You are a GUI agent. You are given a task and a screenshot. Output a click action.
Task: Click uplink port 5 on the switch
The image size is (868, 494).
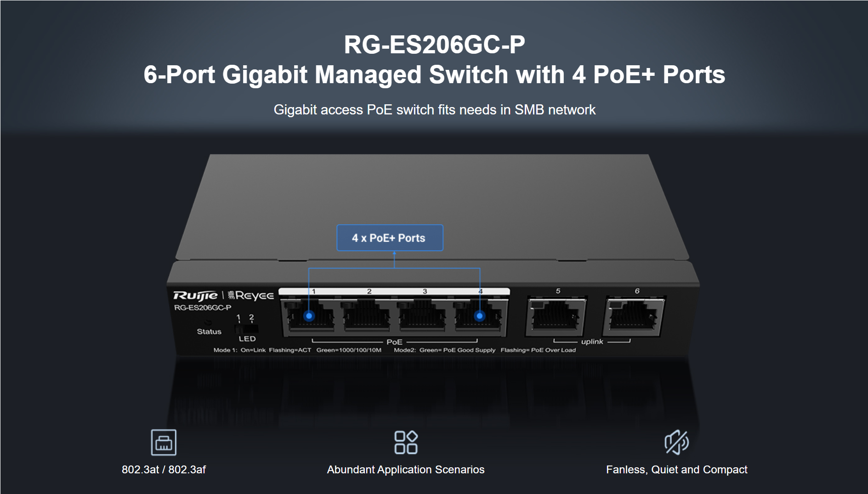(x=556, y=316)
